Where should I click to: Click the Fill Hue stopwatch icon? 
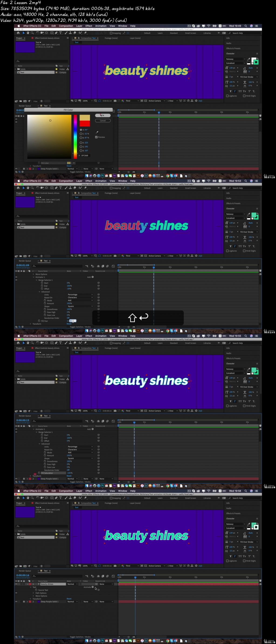[39, 321]
